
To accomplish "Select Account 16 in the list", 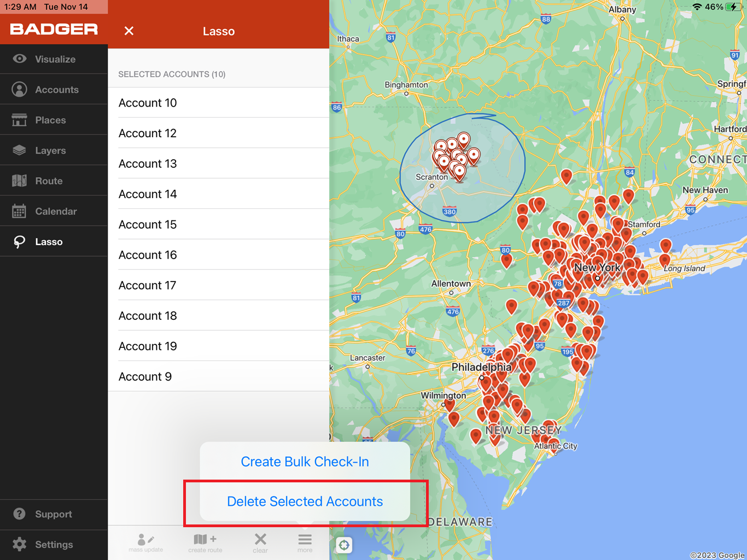I will tap(219, 255).
